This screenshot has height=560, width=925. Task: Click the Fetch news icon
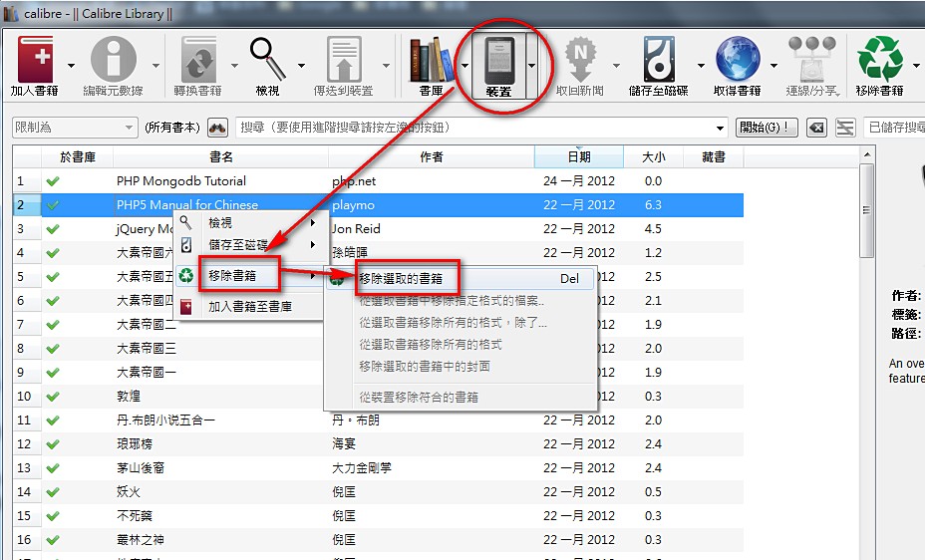click(x=580, y=60)
